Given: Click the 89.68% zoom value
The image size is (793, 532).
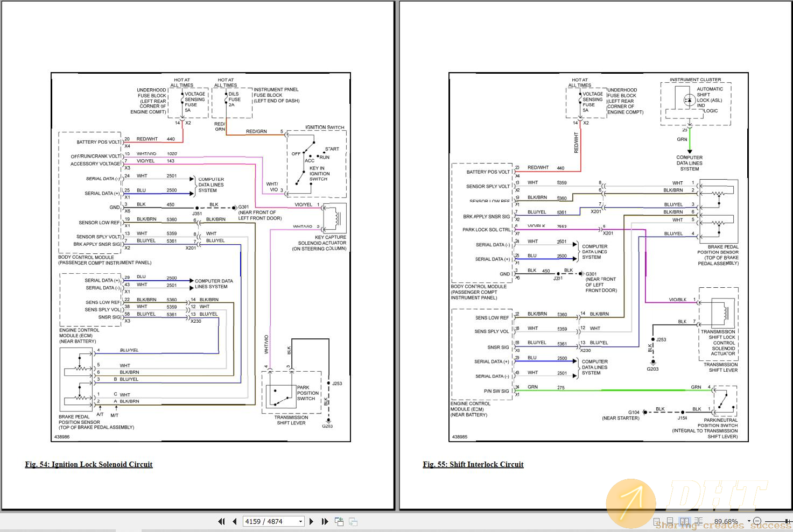Looking at the screenshot, I should pos(726,522).
